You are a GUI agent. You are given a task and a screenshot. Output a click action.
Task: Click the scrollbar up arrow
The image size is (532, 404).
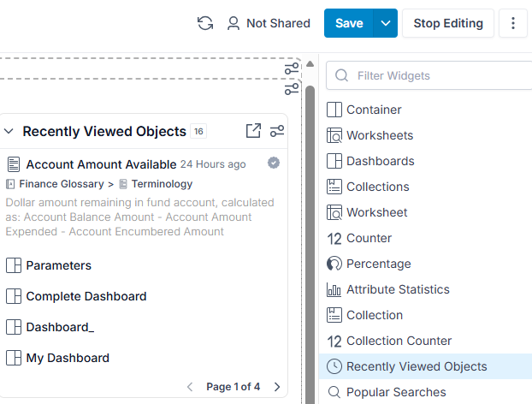[x=310, y=64]
